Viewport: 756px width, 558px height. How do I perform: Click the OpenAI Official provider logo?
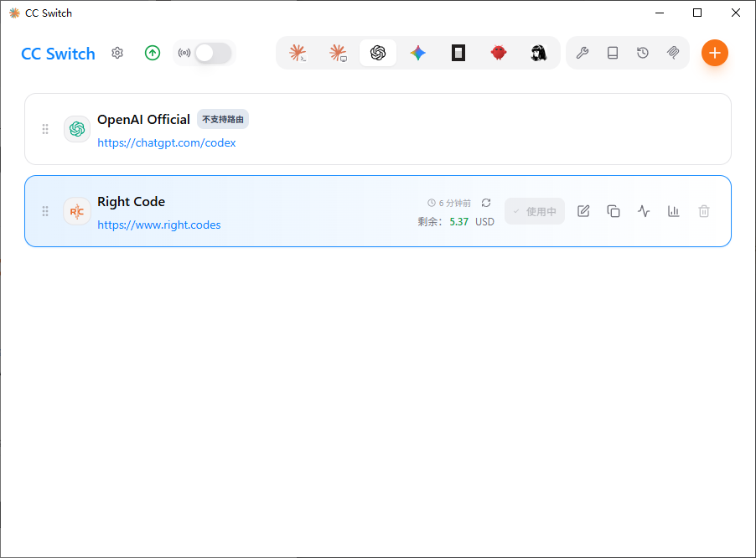(x=77, y=129)
